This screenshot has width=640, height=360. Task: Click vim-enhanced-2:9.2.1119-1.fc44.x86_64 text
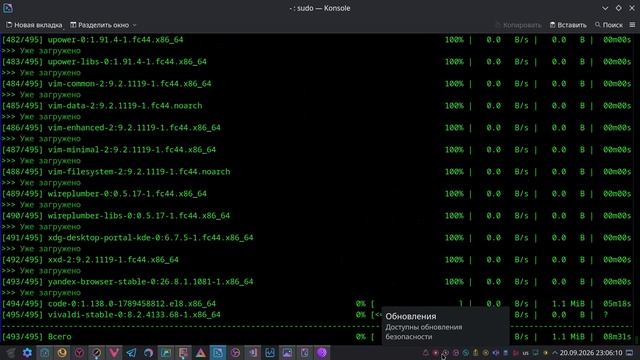point(134,128)
